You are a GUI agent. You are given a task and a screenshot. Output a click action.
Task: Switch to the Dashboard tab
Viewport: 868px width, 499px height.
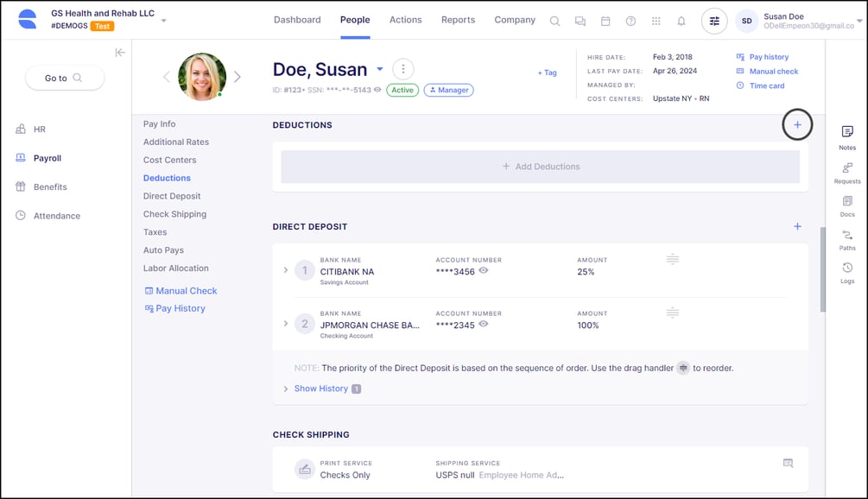[297, 19]
